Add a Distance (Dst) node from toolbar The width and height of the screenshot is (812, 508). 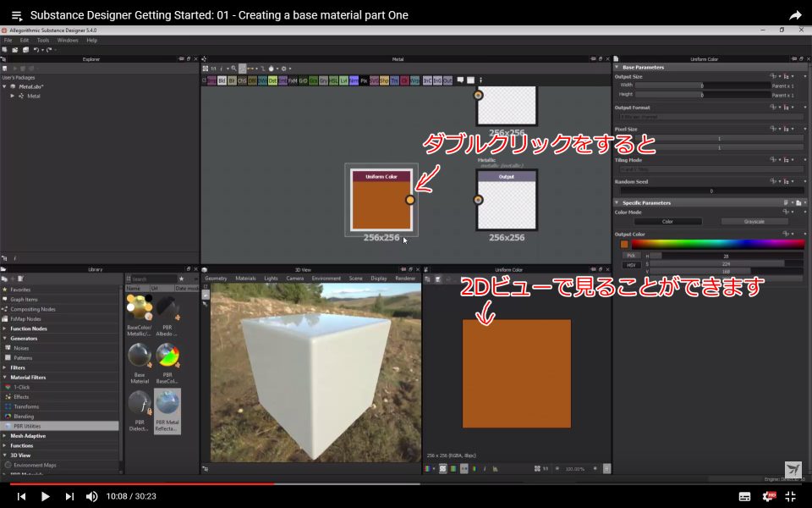tap(272, 80)
